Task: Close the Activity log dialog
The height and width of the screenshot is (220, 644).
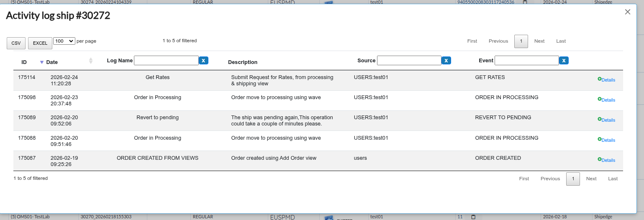Action: coord(627,12)
